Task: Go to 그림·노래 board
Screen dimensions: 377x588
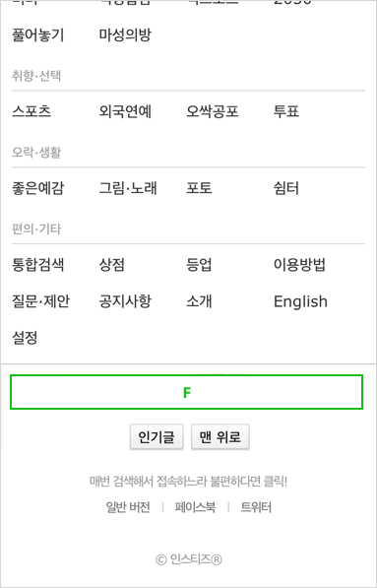Action: (128, 188)
